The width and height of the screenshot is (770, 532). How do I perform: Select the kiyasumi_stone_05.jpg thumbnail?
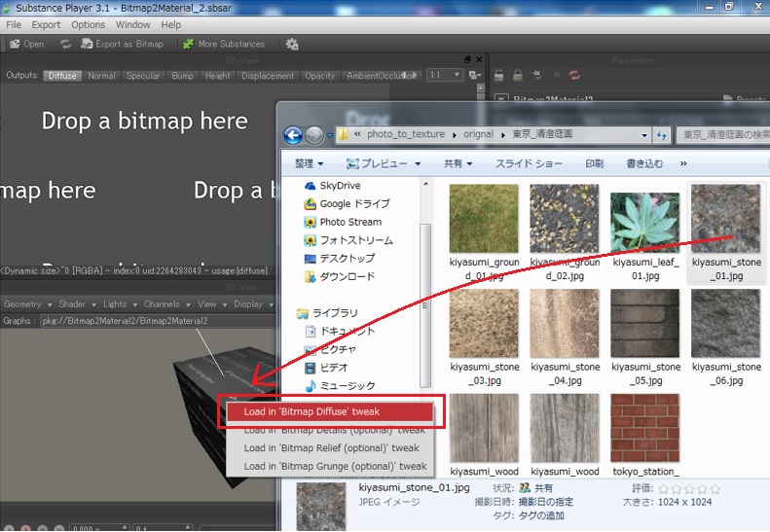(644, 323)
